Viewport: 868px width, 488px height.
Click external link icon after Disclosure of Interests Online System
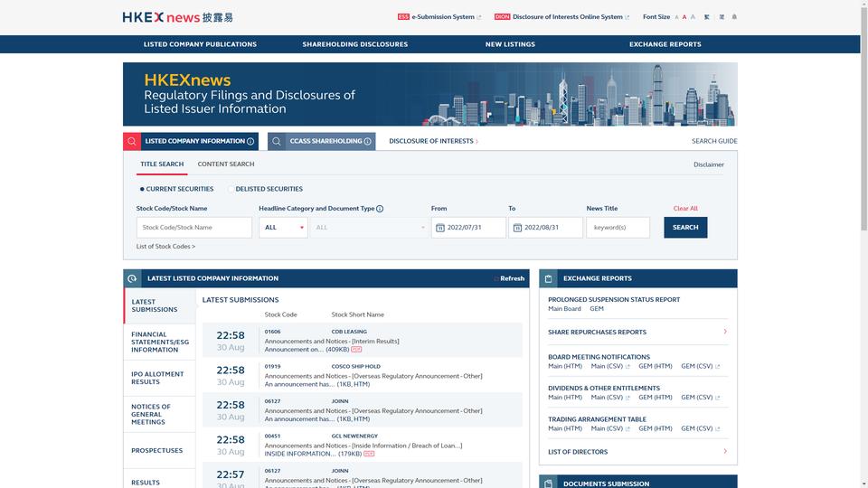coord(627,17)
